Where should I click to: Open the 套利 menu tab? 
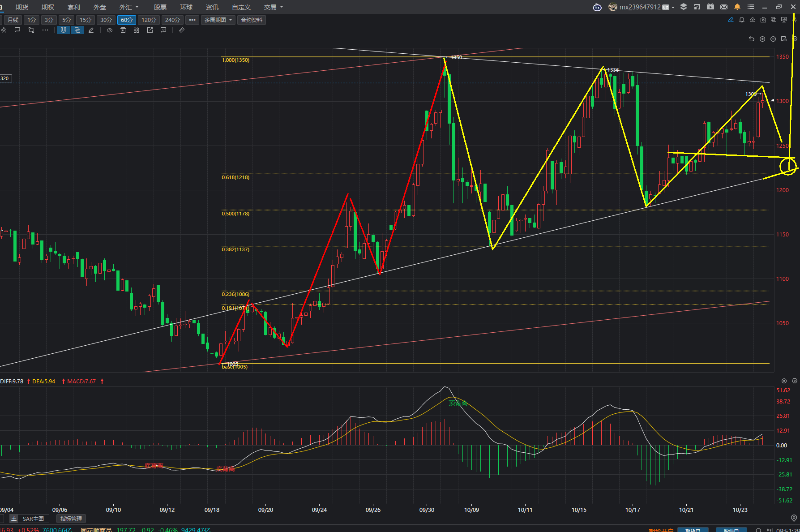[74, 7]
